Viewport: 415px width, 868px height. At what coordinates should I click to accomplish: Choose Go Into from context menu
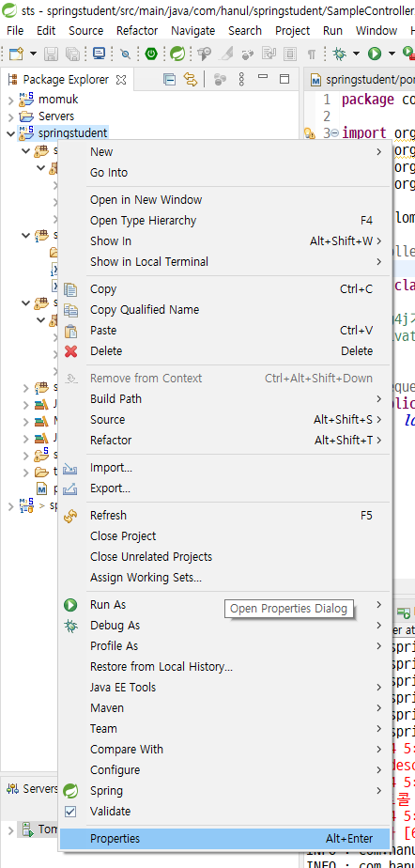click(223, 173)
